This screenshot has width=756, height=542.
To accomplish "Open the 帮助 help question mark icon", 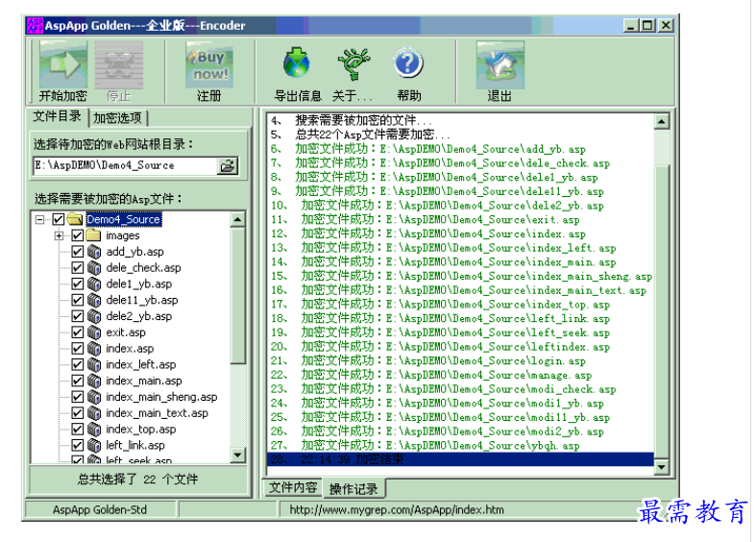I will point(408,62).
